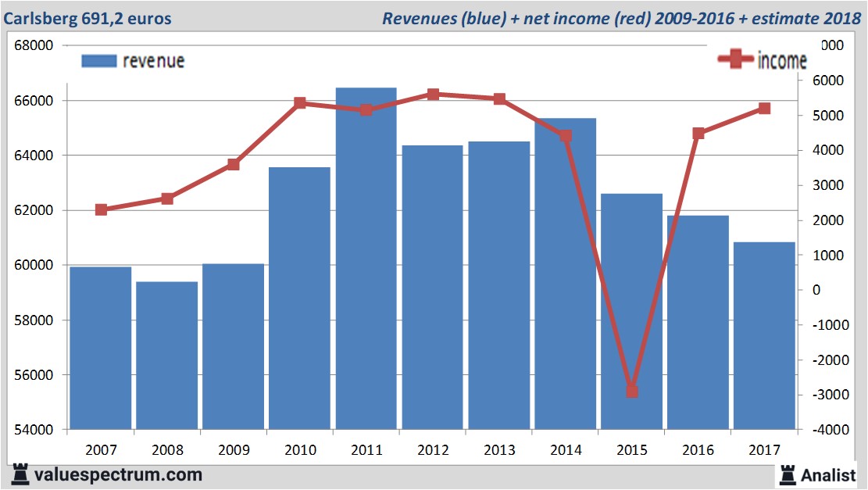The width and height of the screenshot is (868, 490).
Task: Click the chess rook icon beside valuespectrum.com
Action: pyautogui.click(x=20, y=474)
